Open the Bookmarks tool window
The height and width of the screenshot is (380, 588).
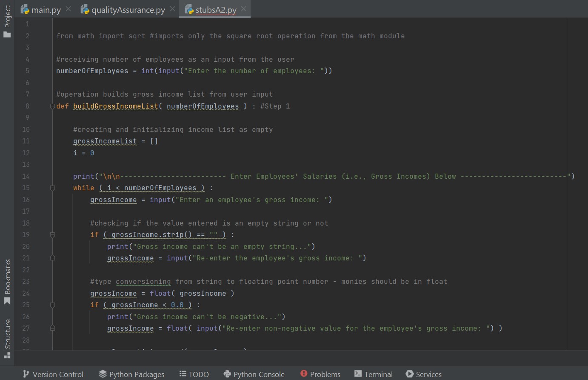[7, 282]
